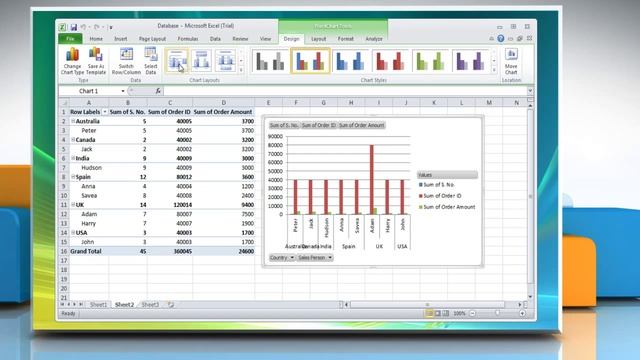Click zoom in plus button
640x360 pixels.
tap(522, 313)
